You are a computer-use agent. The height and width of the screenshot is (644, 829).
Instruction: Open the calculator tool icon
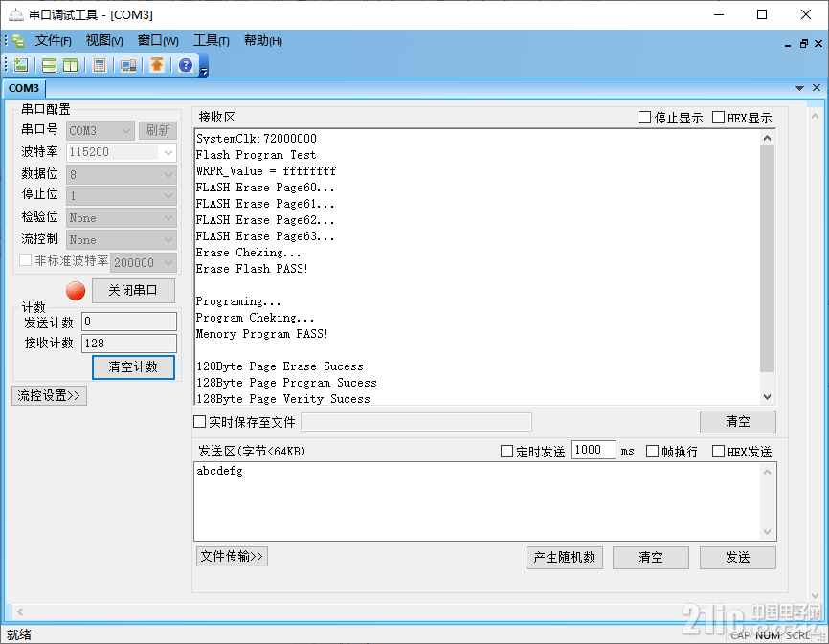(99, 65)
